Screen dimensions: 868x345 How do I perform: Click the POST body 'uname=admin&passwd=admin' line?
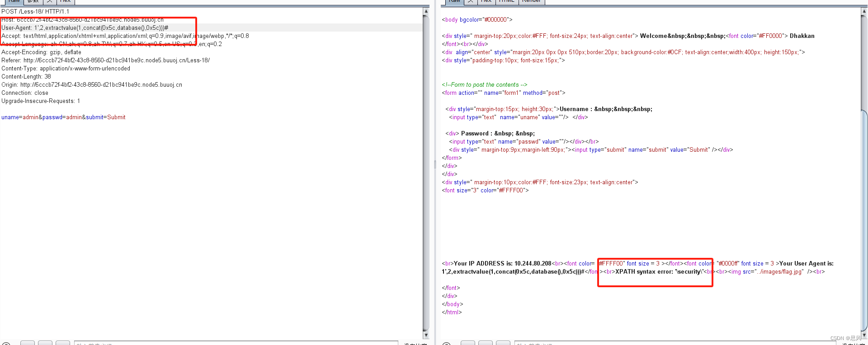coord(63,117)
